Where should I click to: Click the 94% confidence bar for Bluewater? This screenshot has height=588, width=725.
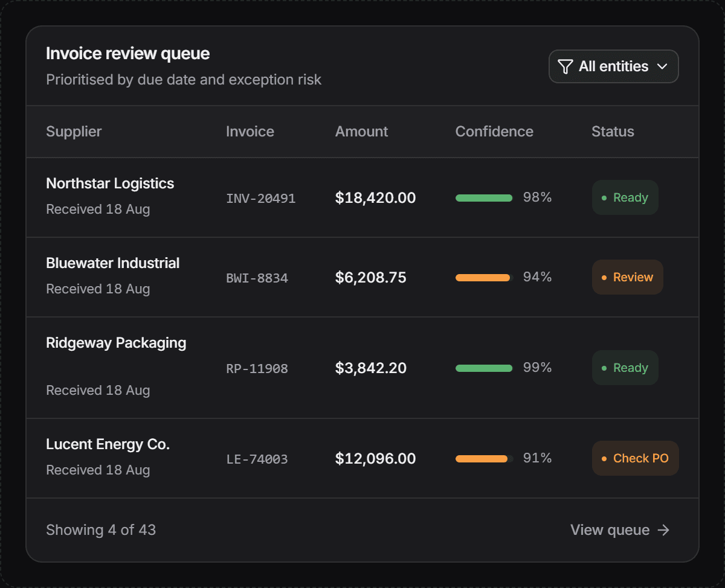pyautogui.click(x=485, y=278)
